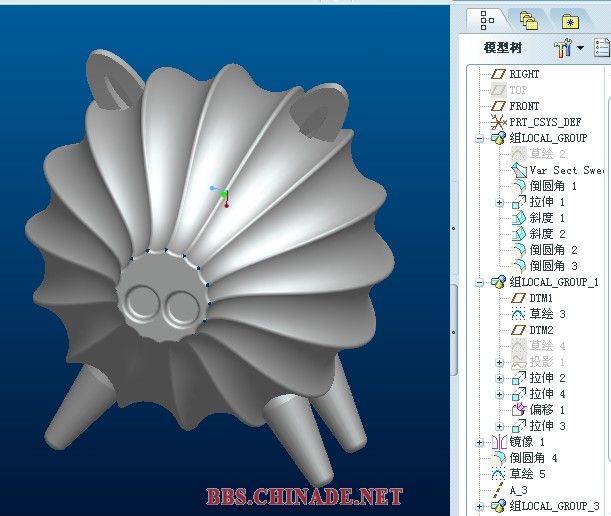Select the FRONT datum plane
This screenshot has width=611, height=516.
point(515,106)
